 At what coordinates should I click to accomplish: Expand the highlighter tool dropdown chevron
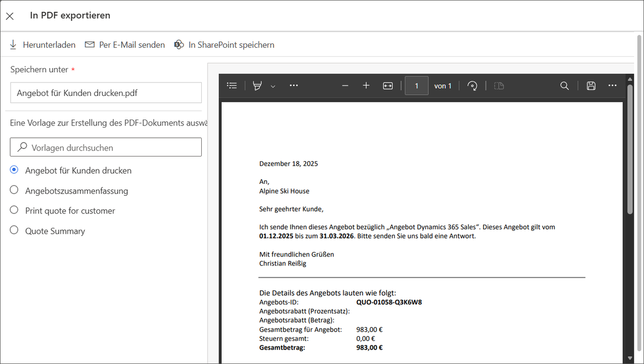pos(273,86)
